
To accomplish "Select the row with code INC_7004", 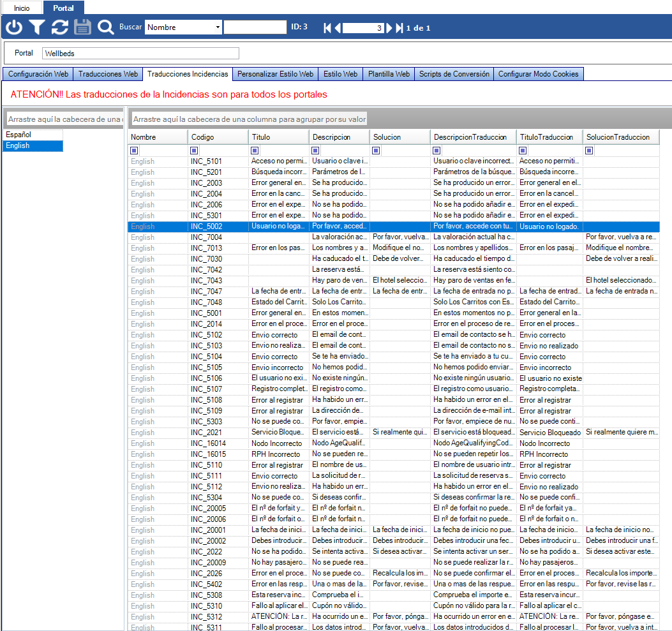I will pyautogui.click(x=394, y=237).
